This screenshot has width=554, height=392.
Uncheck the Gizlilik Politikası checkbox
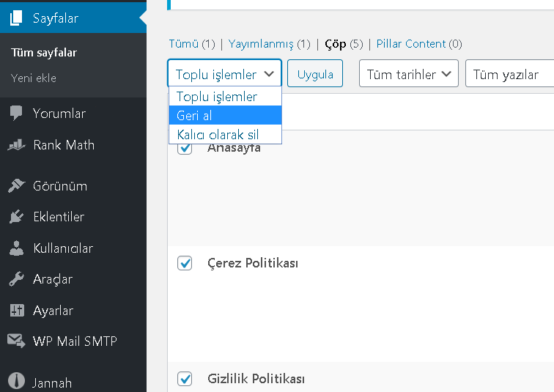tap(185, 379)
